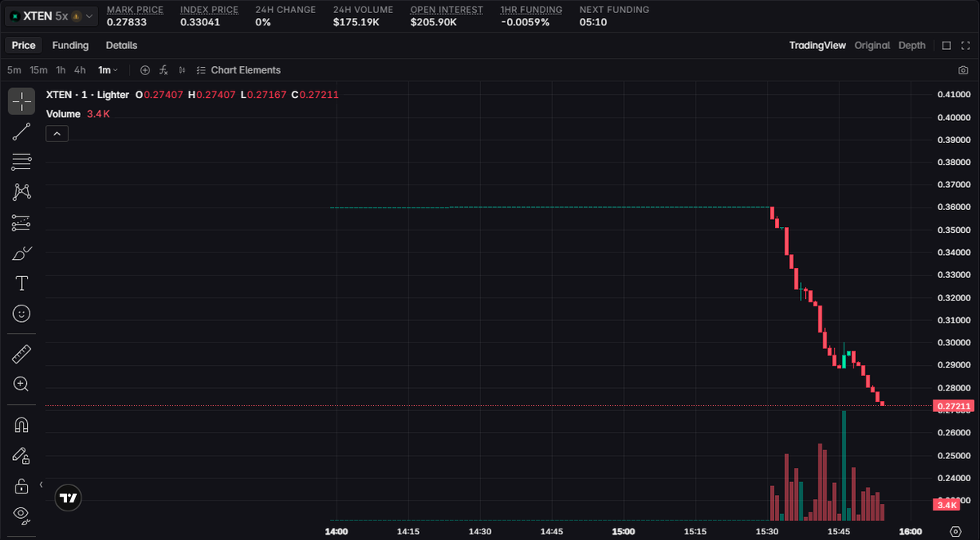
Task: Toggle hide all drawings eye icon
Action: (x=21, y=515)
